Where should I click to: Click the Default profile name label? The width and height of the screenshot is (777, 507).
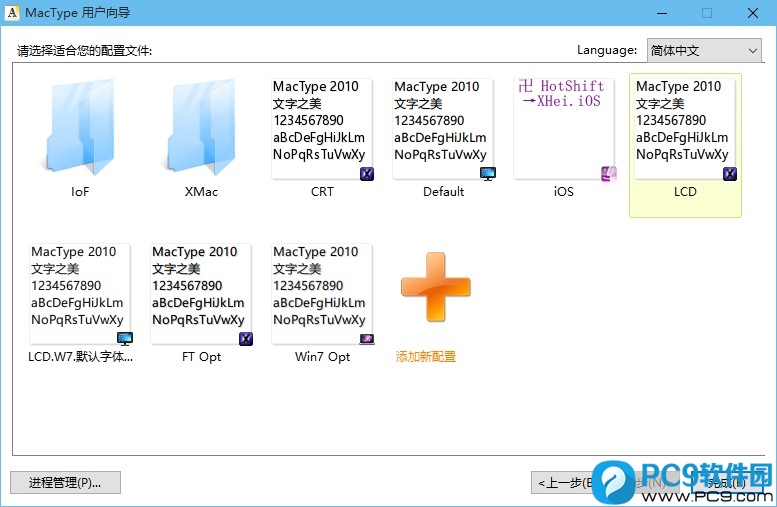click(444, 192)
